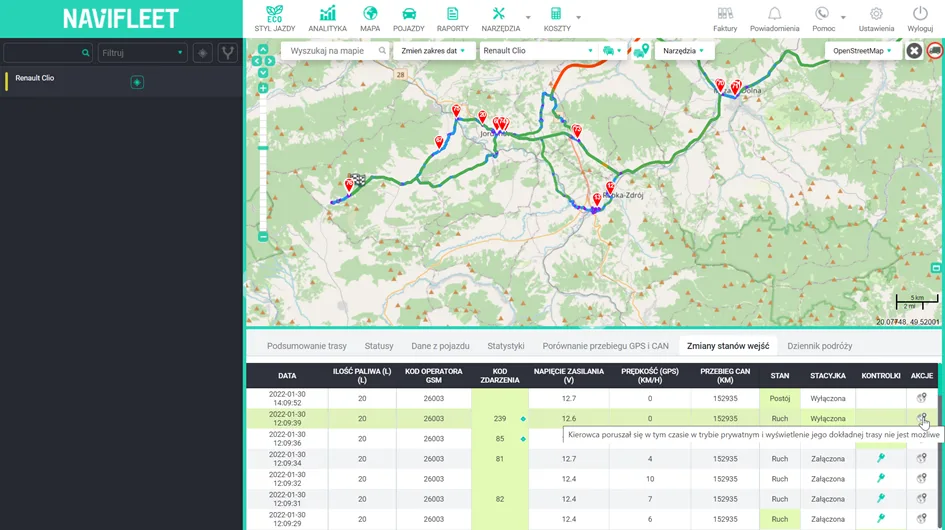
Task: Click the KOD ZDARZENIA column header
Action: (x=500, y=376)
